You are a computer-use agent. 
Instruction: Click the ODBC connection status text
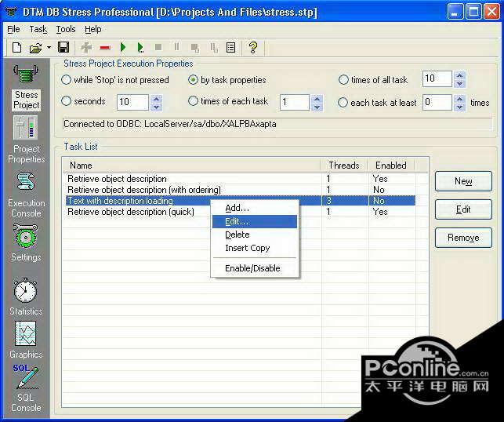170,124
